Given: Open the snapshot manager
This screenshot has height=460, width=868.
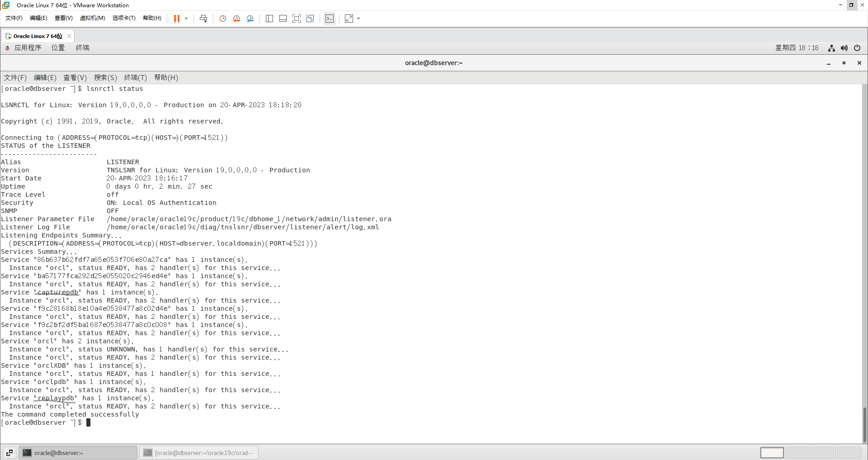Looking at the screenshot, I should [250, 19].
